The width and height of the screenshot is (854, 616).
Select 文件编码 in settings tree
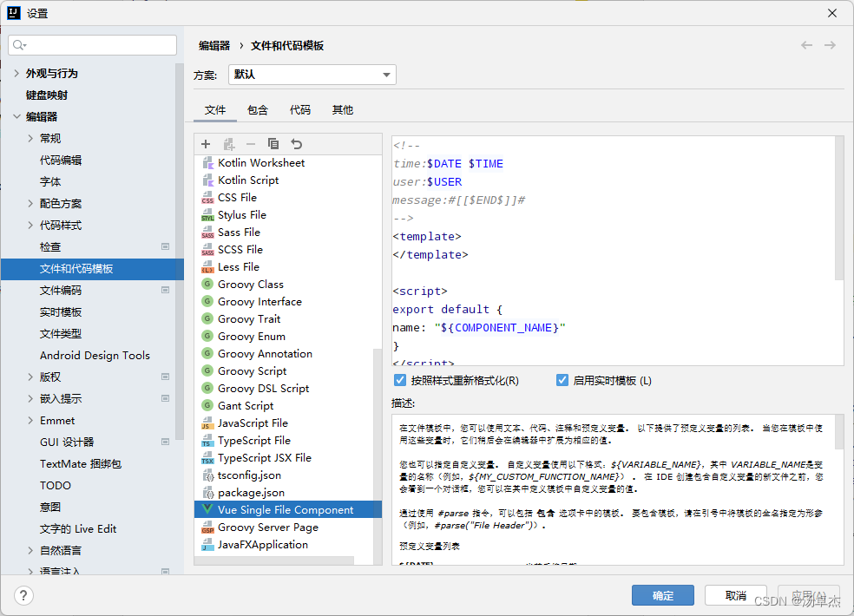(61, 291)
